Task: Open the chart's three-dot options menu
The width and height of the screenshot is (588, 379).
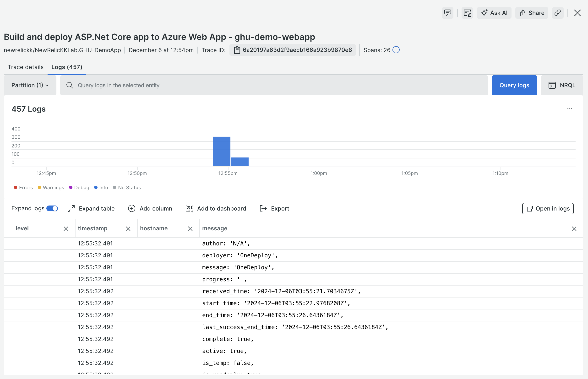Action: point(570,109)
